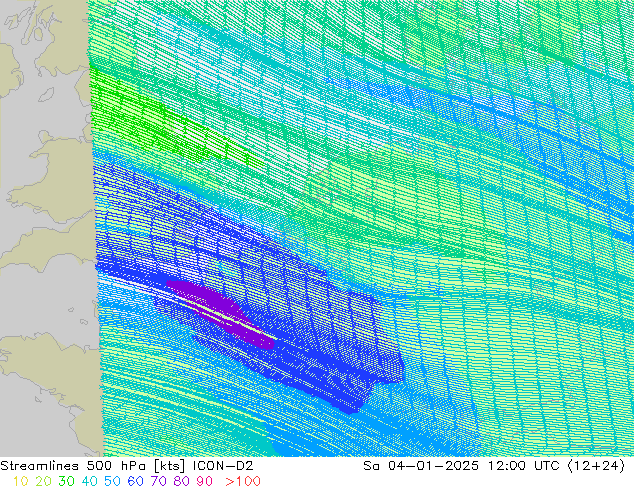Click the 60 kts legend value
Viewport: 634px width, 490px height.
(x=135, y=481)
